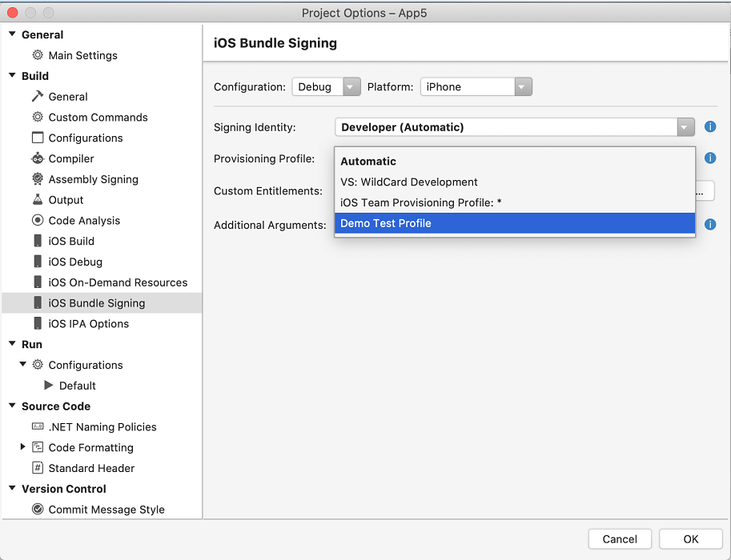
Task: Click the Signing Identity info icon
Action: click(x=710, y=126)
